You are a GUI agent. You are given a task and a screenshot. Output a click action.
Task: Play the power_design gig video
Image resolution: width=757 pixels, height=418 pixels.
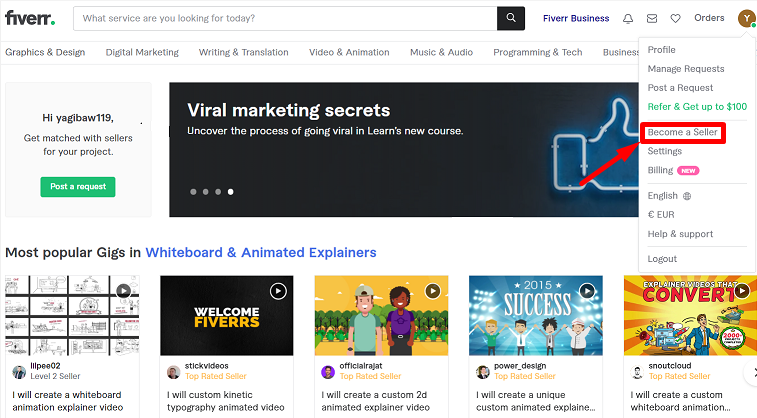tap(587, 291)
